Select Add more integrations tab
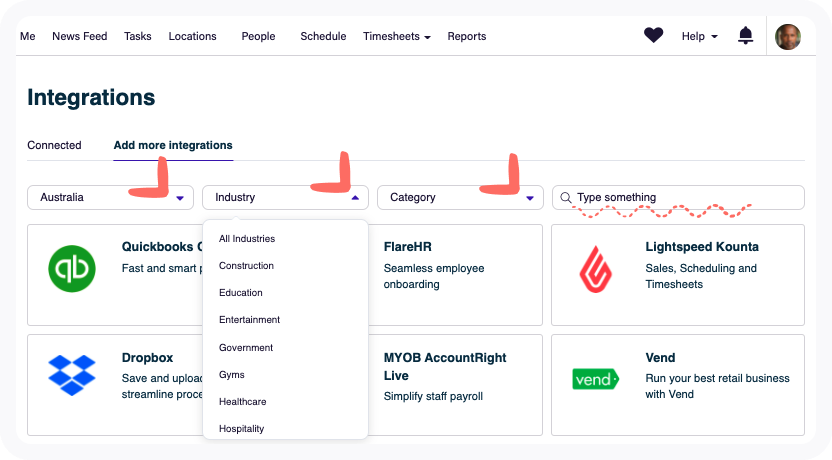Image resolution: width=832 pixels, height=460 pixels. point(173,145)
